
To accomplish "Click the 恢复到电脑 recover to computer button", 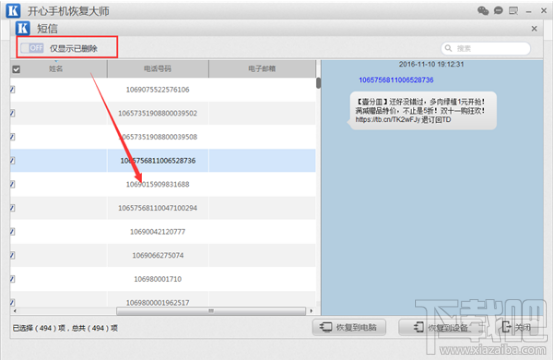I will pyautogui.click(x=349, y=327).
